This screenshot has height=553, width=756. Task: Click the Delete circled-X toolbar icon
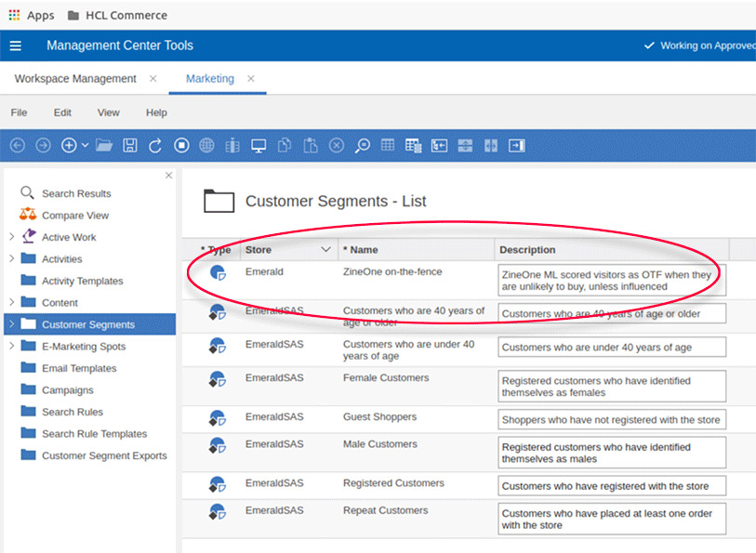337,146
